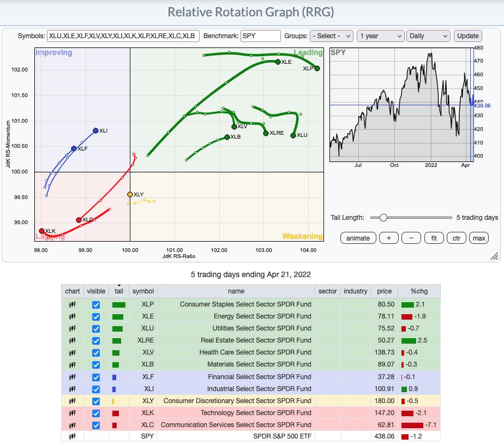Click the XLK red tail color bar
This screenshot has width=504, height=444.
[116, 413]
